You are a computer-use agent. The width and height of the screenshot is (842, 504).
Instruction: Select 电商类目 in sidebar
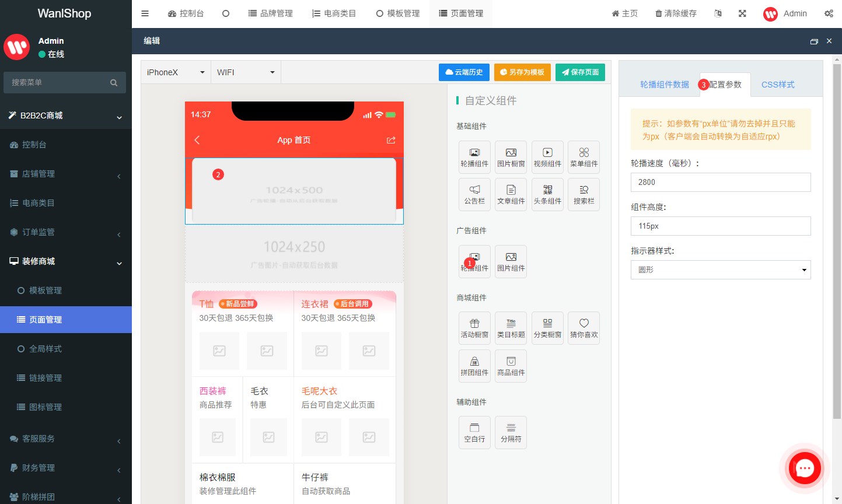[66, 203]
